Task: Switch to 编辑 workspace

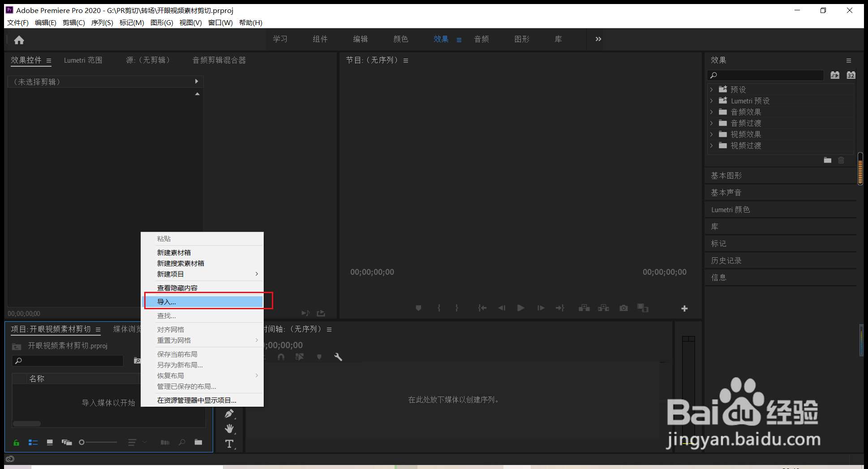Action: click(361, 39)
